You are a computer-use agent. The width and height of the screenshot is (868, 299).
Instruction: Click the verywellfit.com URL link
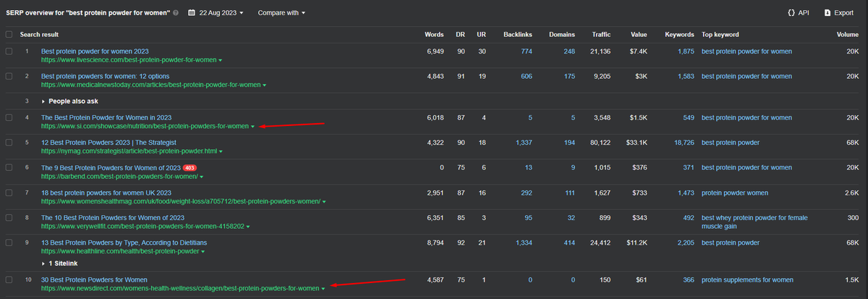tap(142, 227)
